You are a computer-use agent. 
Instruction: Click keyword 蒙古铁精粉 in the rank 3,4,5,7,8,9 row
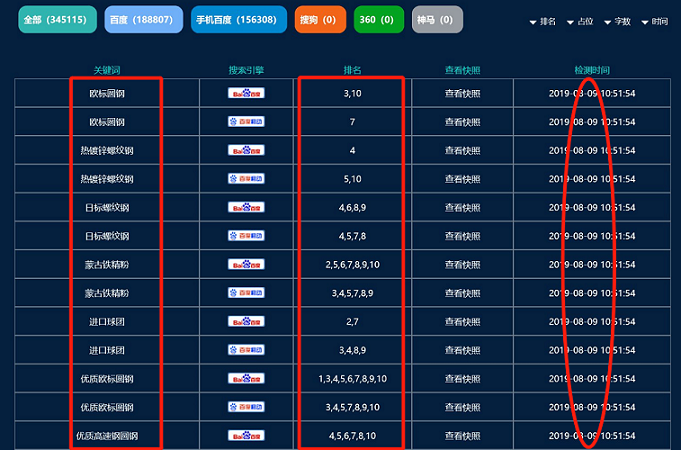point(107,293)
